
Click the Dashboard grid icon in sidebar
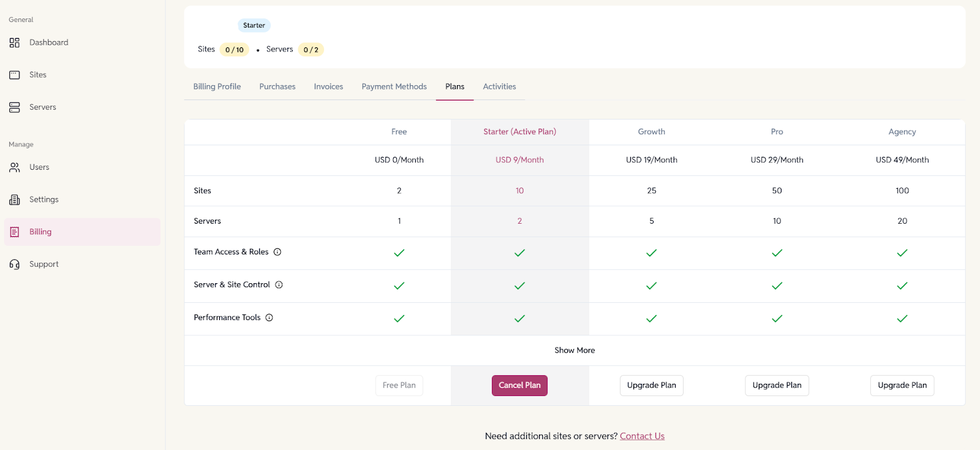click(x=15, y=43)
